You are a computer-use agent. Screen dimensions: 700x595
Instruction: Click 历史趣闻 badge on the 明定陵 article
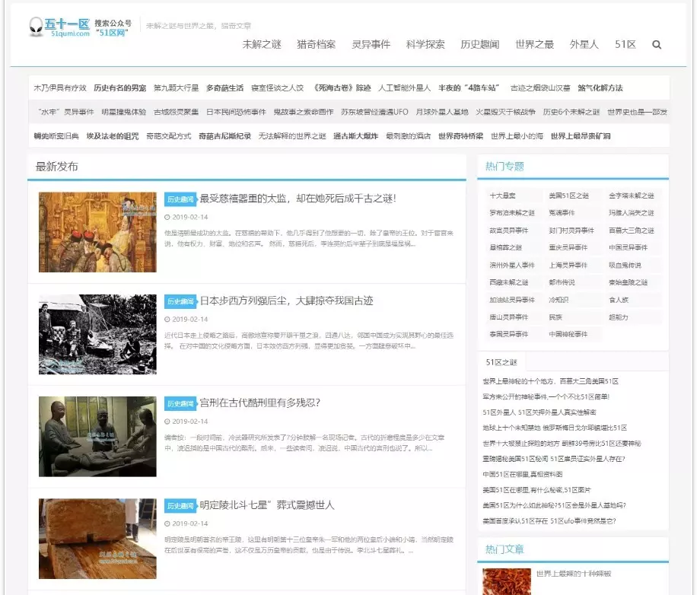coord(180,506)
